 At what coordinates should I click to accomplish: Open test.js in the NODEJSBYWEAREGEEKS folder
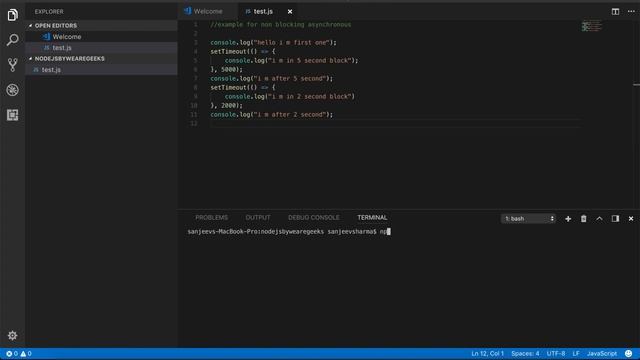tap(102, 70)
